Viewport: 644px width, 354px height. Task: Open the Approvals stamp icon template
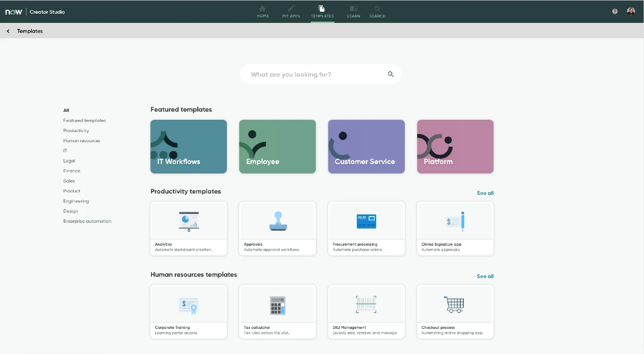coord(278,221)
